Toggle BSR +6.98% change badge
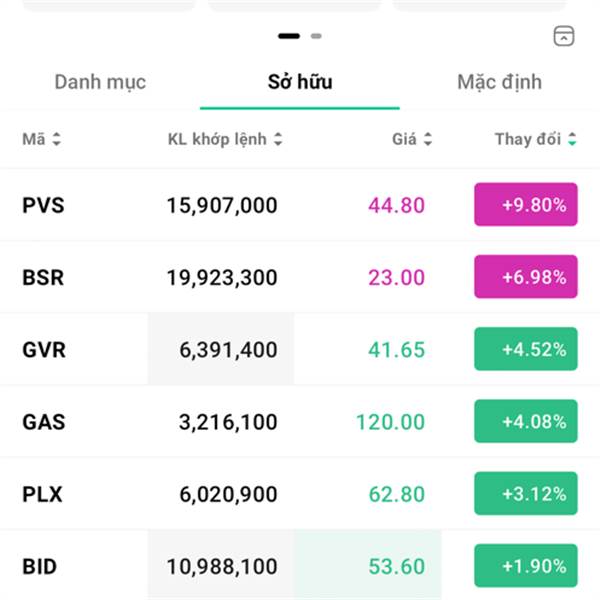The height and width of the screenshot is (600, 600). click(x=525, y=277)
